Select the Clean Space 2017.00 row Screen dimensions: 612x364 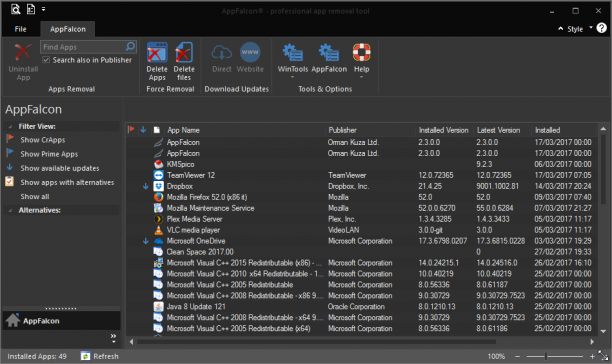[361, 252]
